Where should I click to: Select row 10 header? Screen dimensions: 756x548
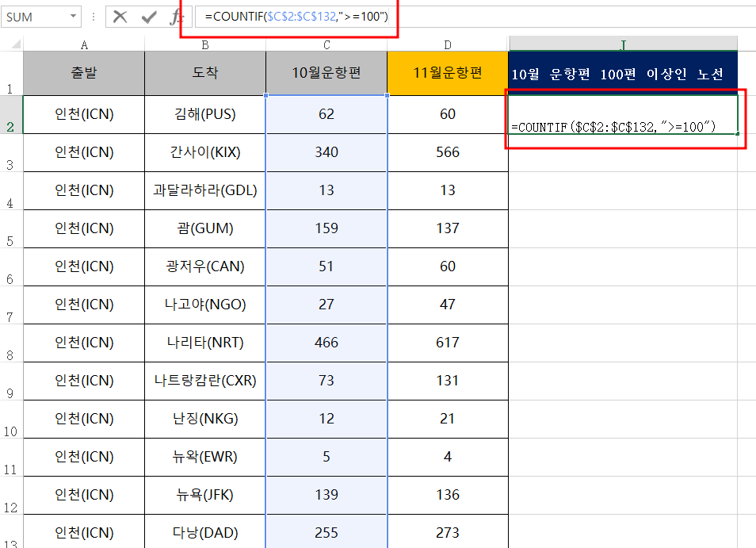pyautogui.click(x=10, y=420)
